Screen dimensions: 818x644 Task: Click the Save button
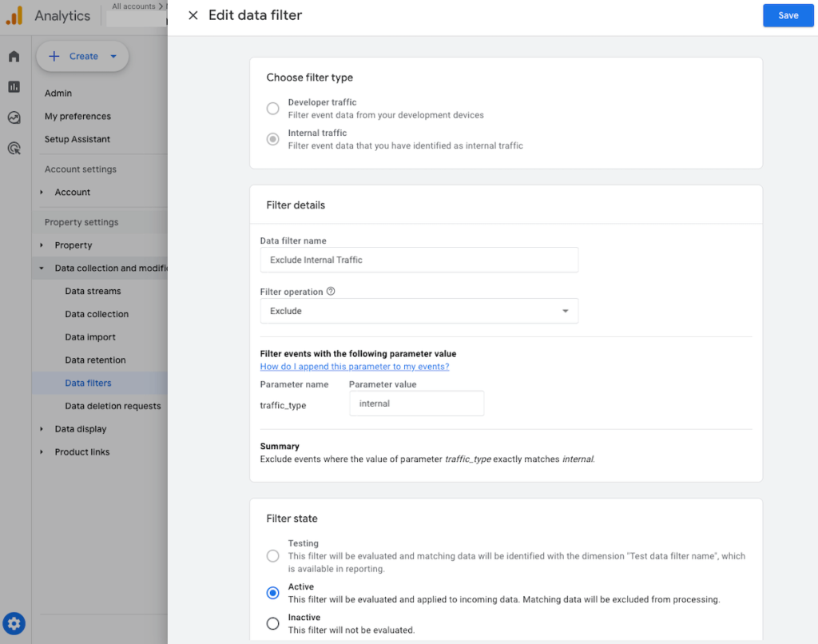coord(788,16)
